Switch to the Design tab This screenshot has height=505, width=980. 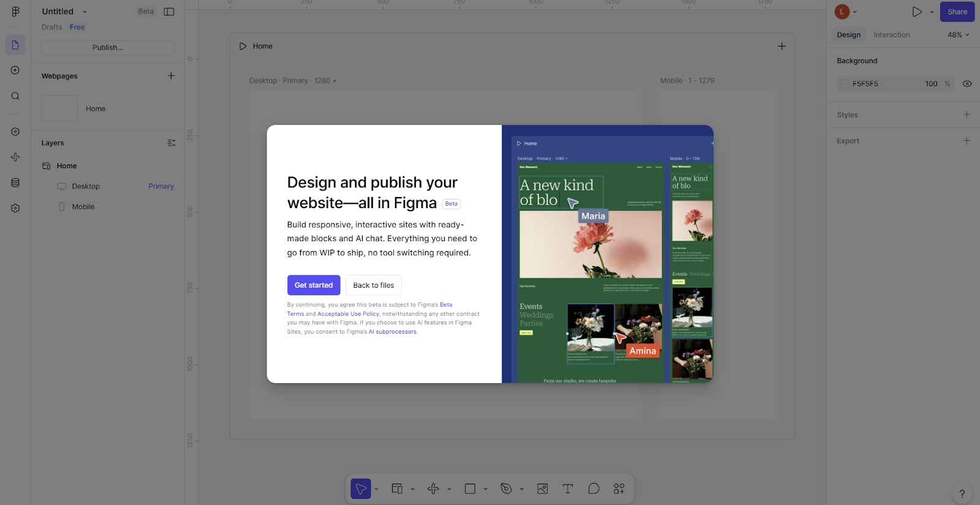848,35
